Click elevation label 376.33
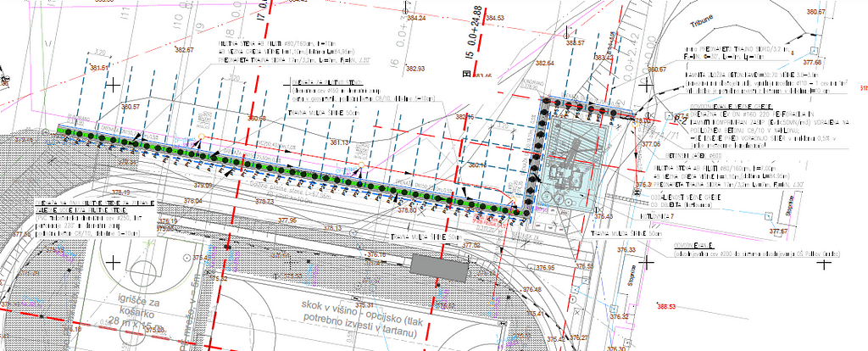This screenshot has width=868, height=351. [x=626, y=250]
